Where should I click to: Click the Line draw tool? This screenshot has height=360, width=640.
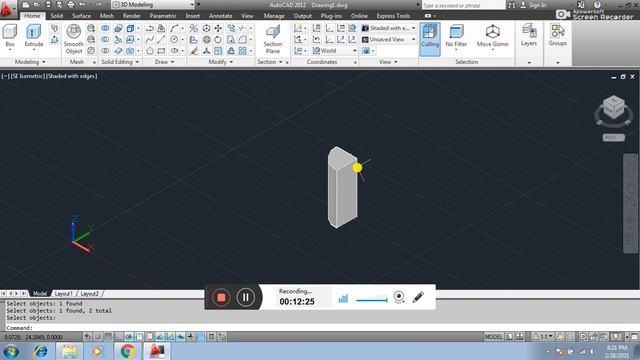pyautogui.click(x=161, y=40)
